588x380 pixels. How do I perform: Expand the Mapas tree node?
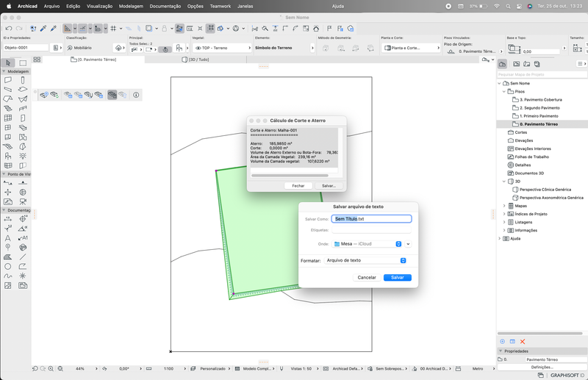504,206
